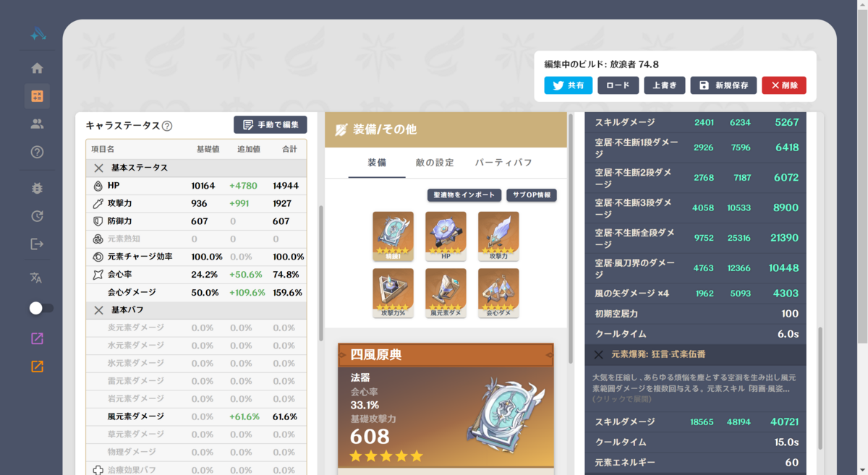Click the damage results panel scrollbar

click(x=820, y=388)
